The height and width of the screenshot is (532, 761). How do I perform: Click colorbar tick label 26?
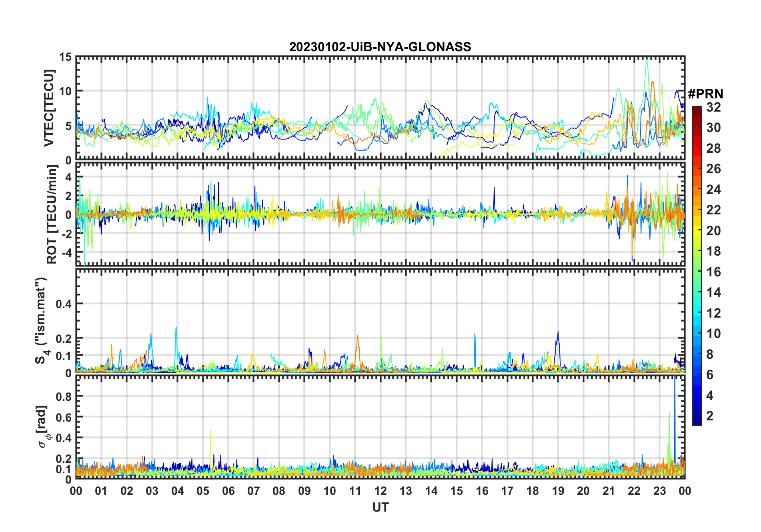tap(713, 169)
